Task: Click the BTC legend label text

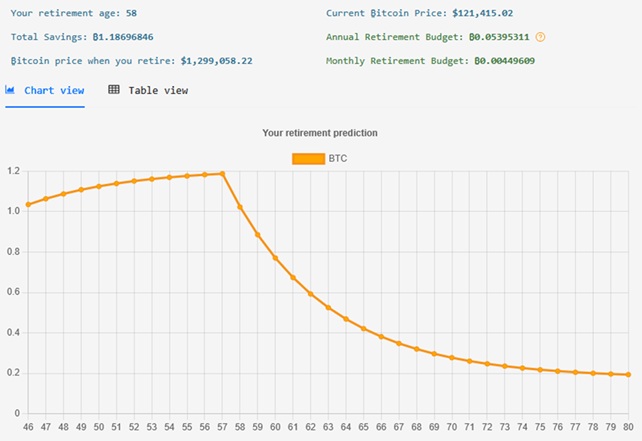Action: [338, 158]
